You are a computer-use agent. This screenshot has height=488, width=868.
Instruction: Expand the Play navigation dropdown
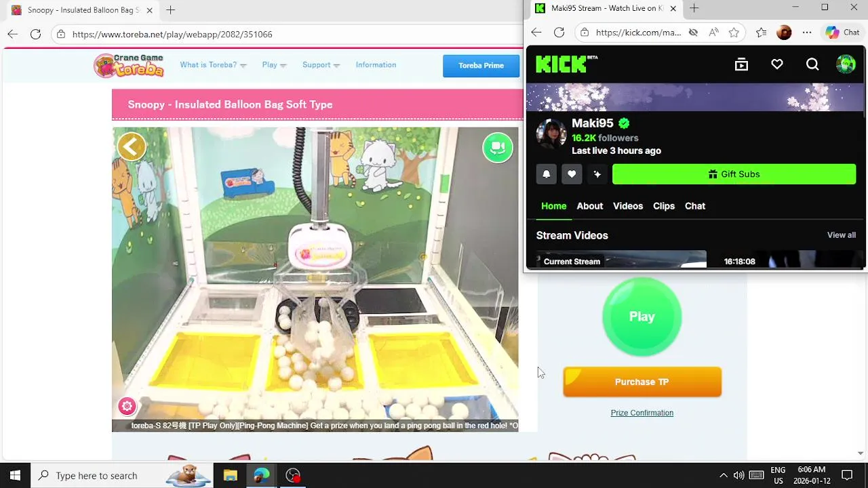point(274,65)
